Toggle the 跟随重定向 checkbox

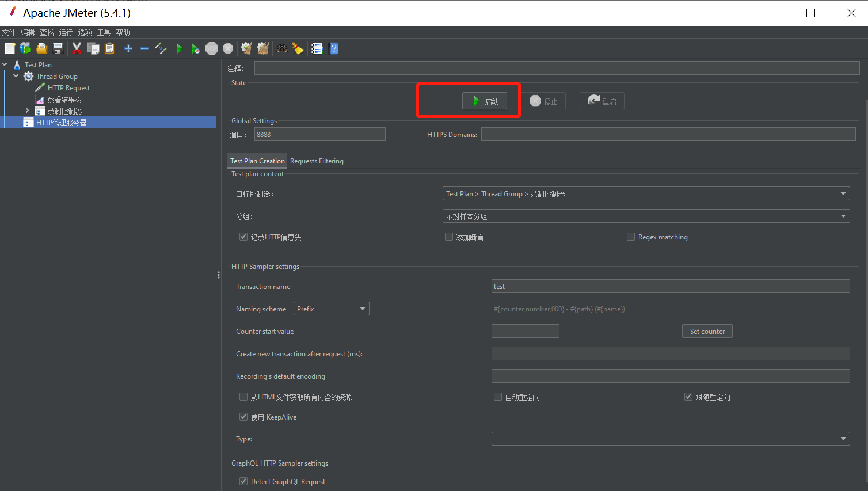point(688,397)
